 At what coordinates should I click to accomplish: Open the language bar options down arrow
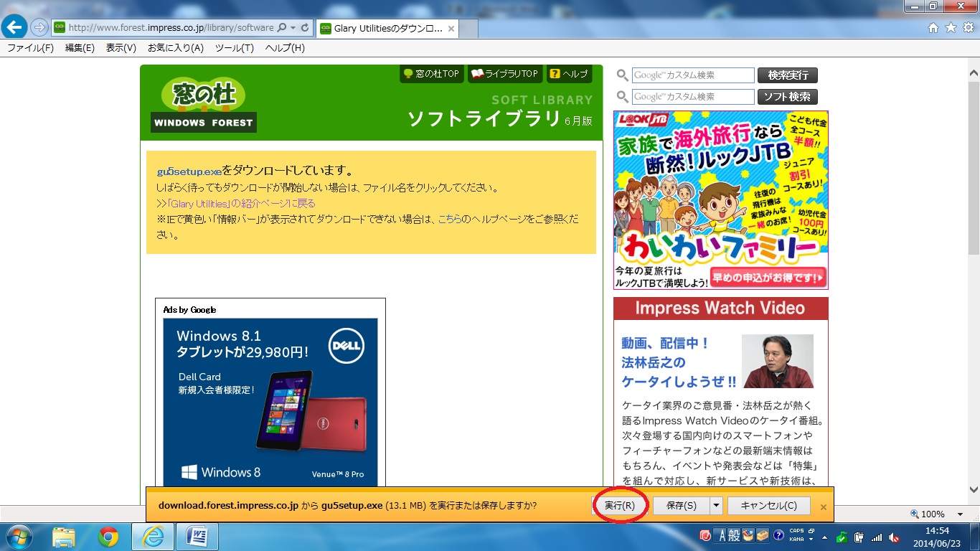pos(810,540)
